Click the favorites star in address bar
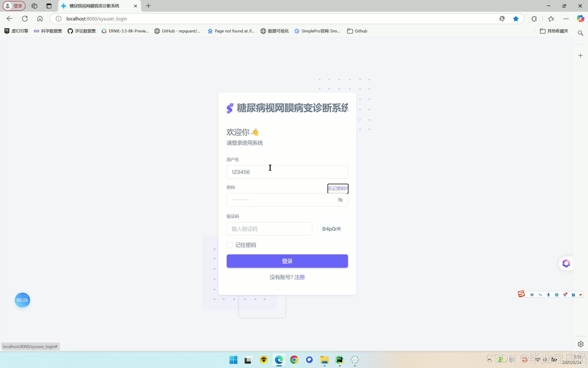Image resolution: width=588 pixels, height=368 pixels. (516, 19)
